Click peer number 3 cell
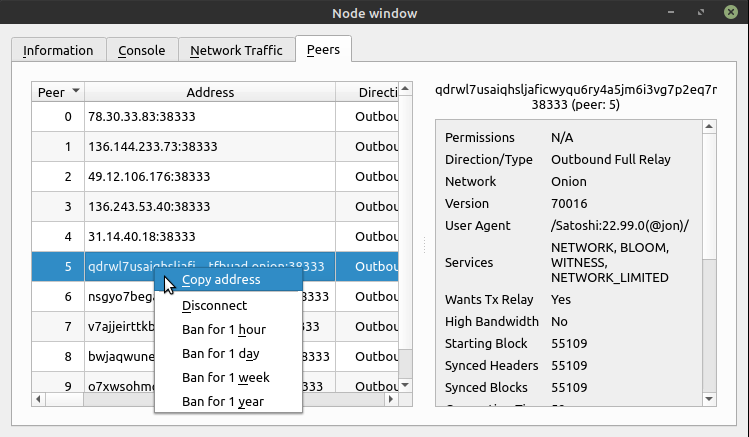Screen dimensions: 749x437 (x=58, y=207)
